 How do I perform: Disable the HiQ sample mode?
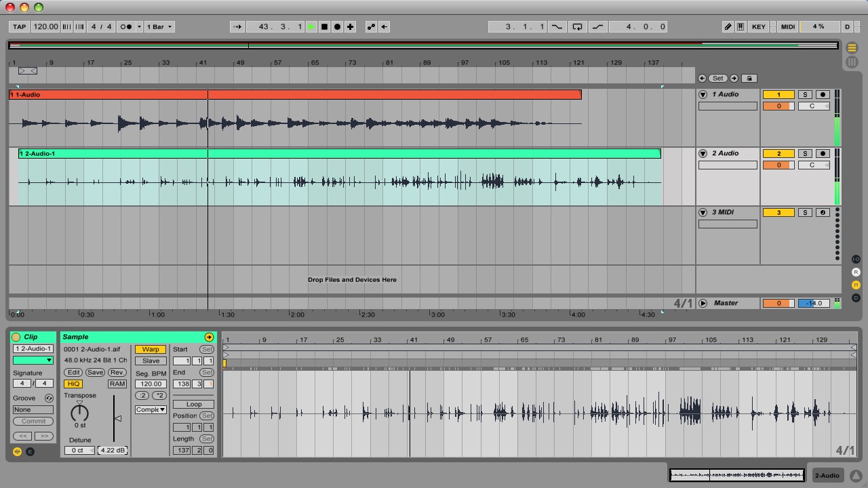click(73, 384)
